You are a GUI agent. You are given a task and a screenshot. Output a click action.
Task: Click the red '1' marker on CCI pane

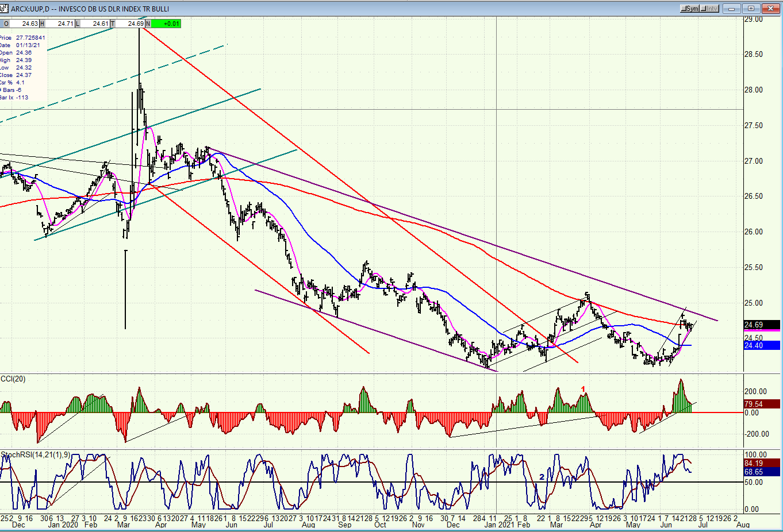click(x=583, y=390)
